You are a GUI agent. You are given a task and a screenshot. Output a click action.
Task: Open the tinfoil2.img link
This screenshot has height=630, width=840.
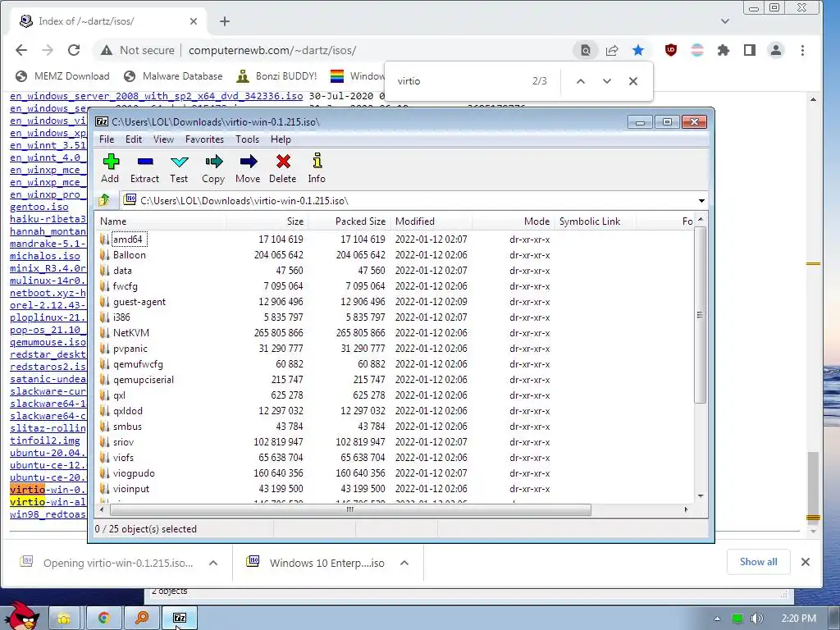(x=45, y=441)
